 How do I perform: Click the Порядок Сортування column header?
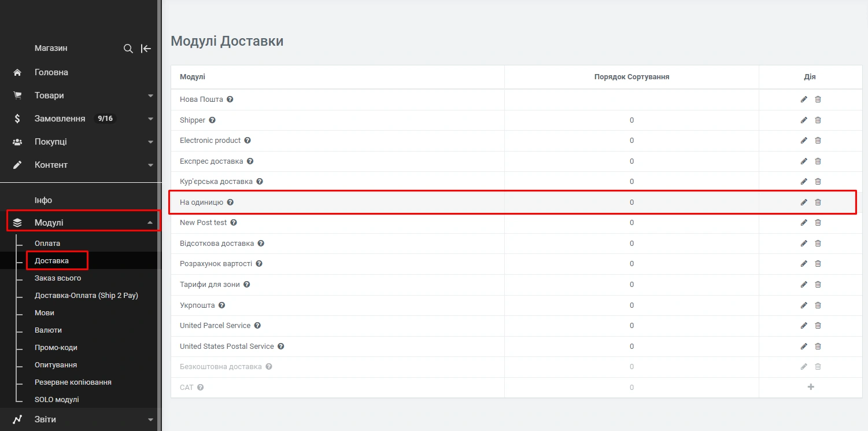pyautogui.click(x=631, y=77)
